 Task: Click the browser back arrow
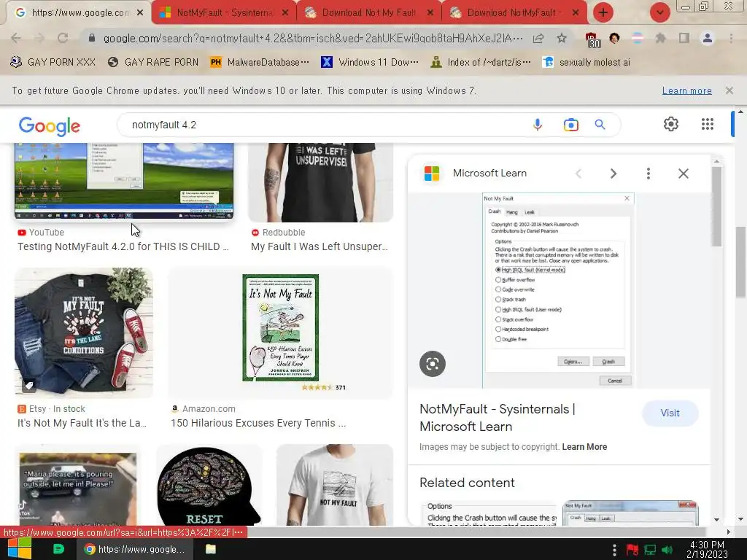pos(16,38)
